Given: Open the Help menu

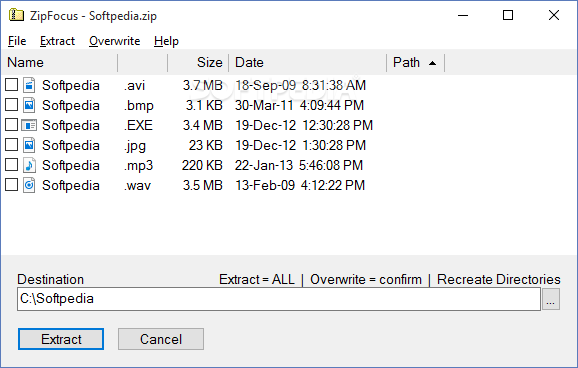Looking at the screenshot, I should (x=166, y=41).
